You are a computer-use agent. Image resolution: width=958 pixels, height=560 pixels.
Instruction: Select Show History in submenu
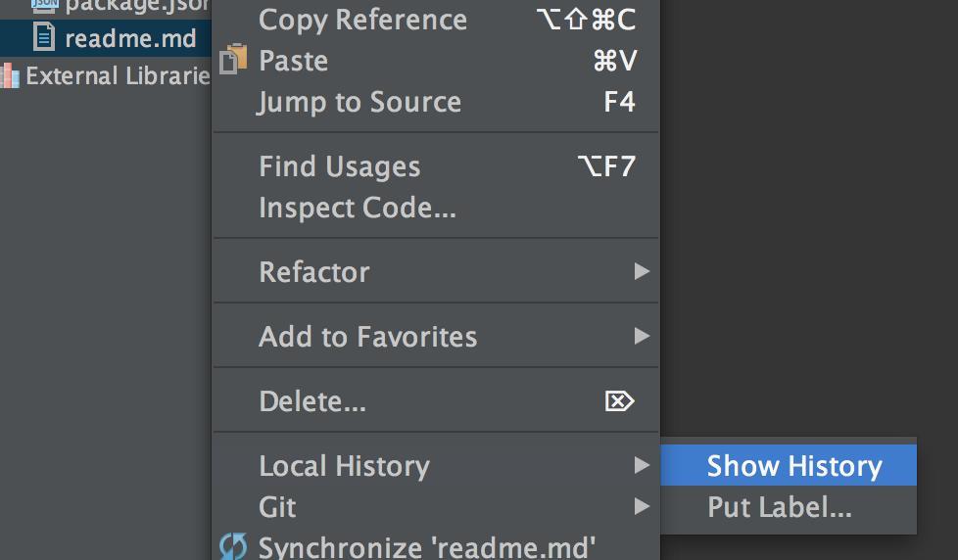tap(793, 466)
